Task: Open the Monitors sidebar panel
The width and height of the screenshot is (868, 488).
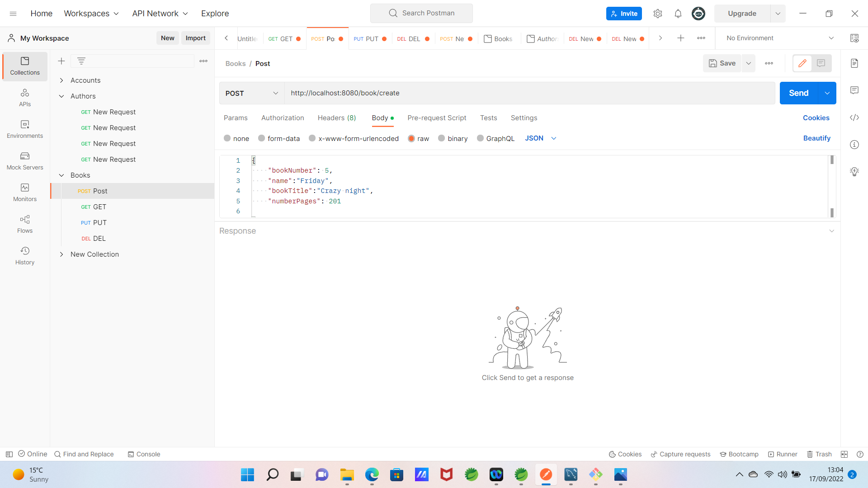Action: point(25,192)
